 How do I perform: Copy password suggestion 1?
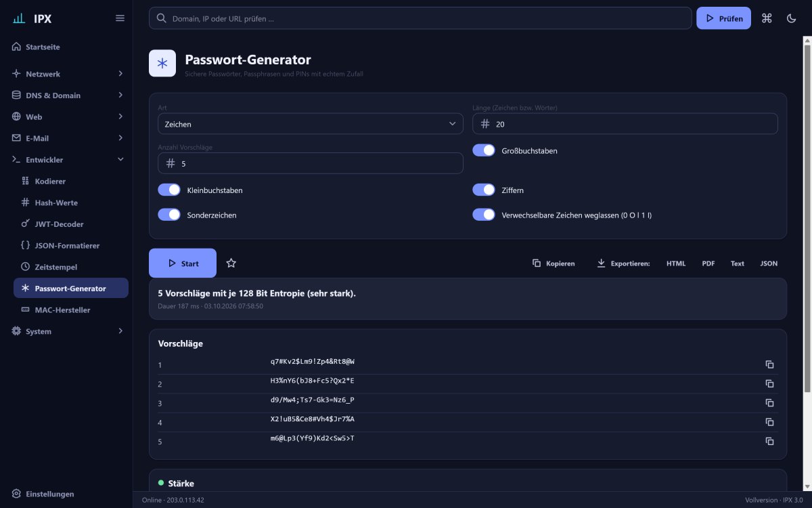click(769, 364)
